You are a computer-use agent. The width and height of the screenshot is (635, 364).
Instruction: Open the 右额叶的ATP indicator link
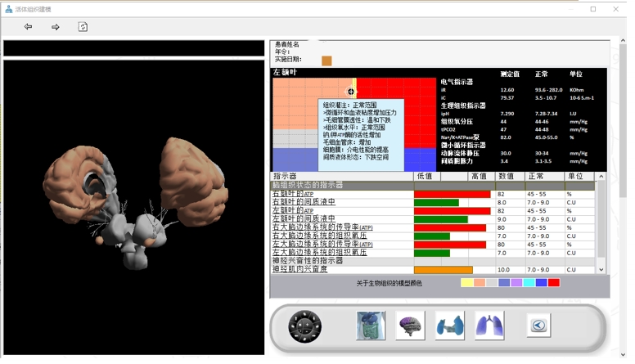[x=293, y=194]
